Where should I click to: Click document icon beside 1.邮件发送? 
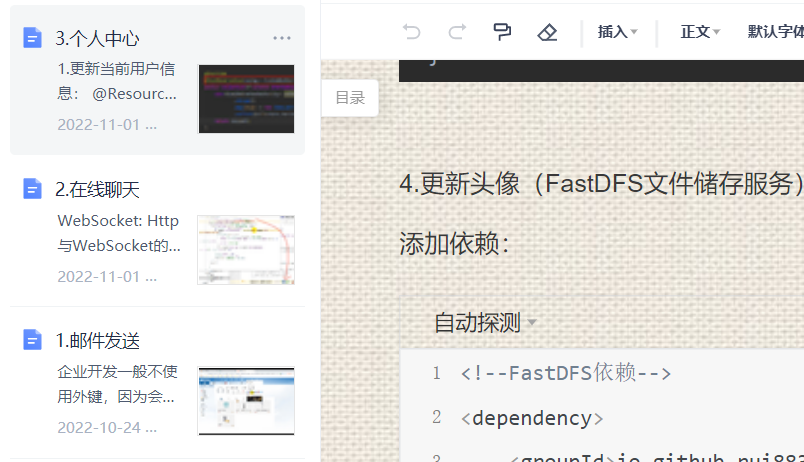(x=33, y=340)
